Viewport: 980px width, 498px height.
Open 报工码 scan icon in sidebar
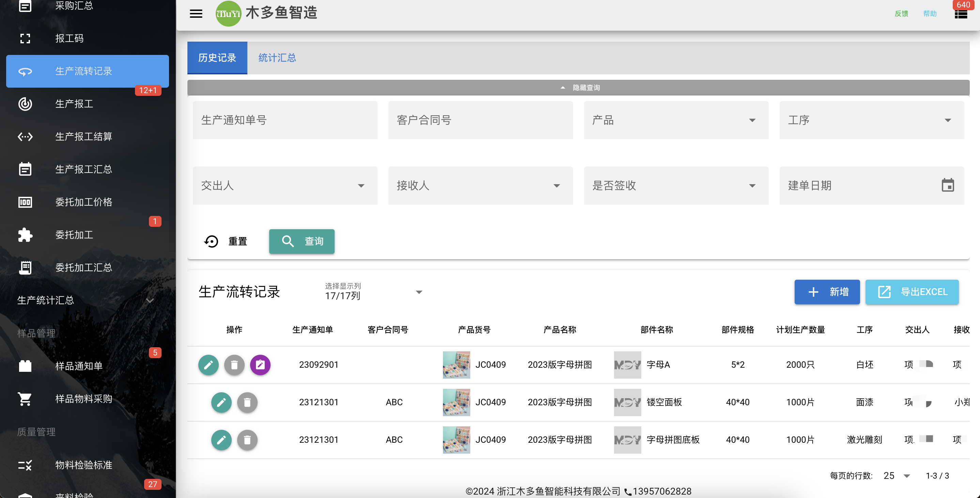coord(25,39)
